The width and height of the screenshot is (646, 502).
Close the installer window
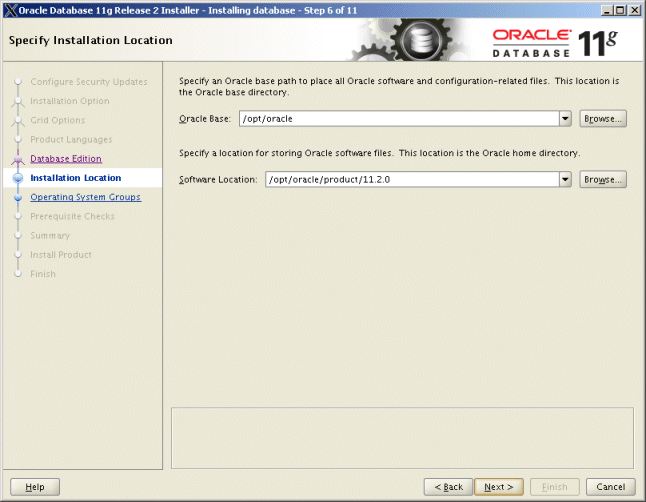click(634, 10)
